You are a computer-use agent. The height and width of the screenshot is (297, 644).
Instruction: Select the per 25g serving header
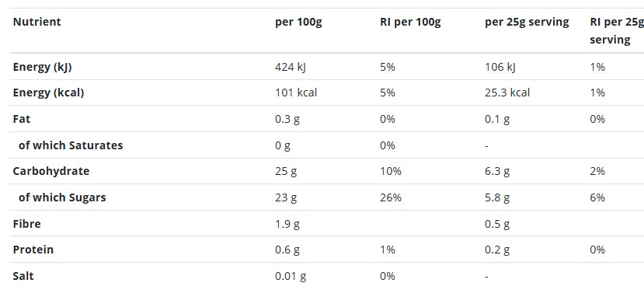(x=527, y=22)
